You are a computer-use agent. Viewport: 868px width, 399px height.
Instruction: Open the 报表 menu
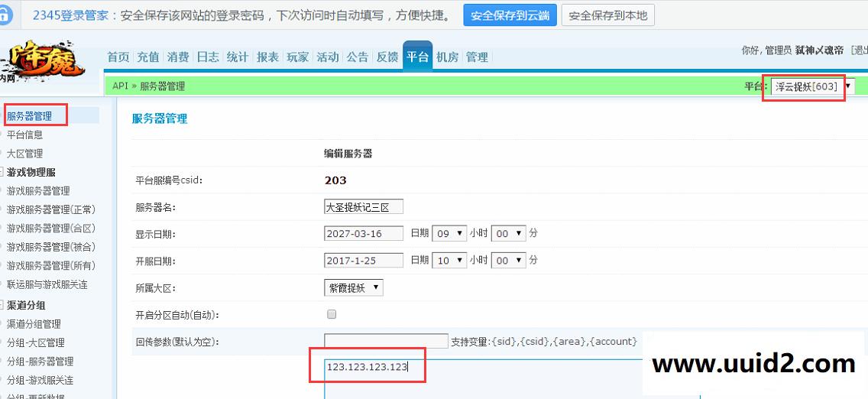(267, 57)
